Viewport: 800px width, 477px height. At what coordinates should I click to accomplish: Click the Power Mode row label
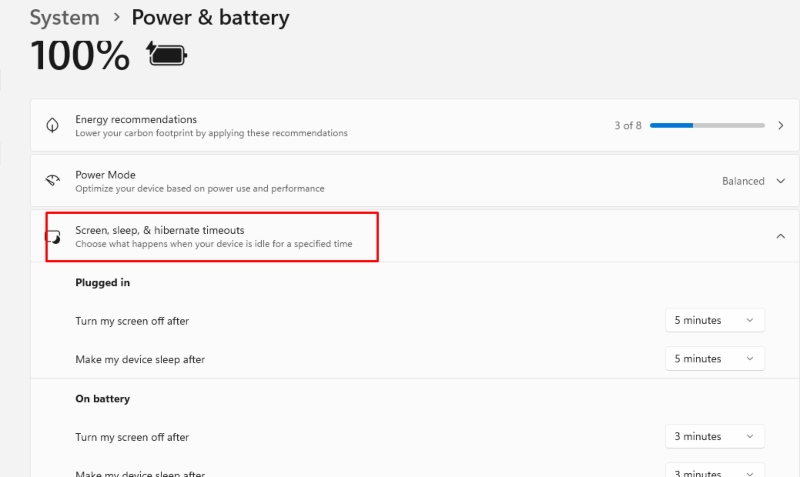click(105, 175)
